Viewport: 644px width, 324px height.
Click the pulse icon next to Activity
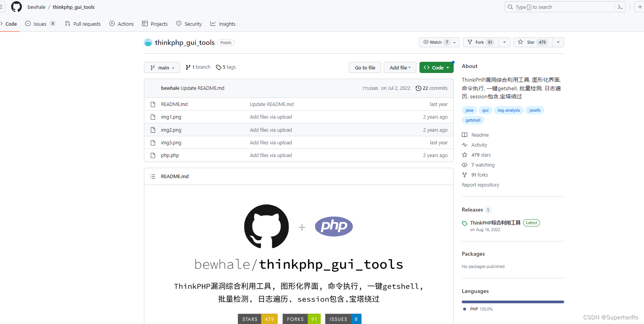click(x=464, y=145)
